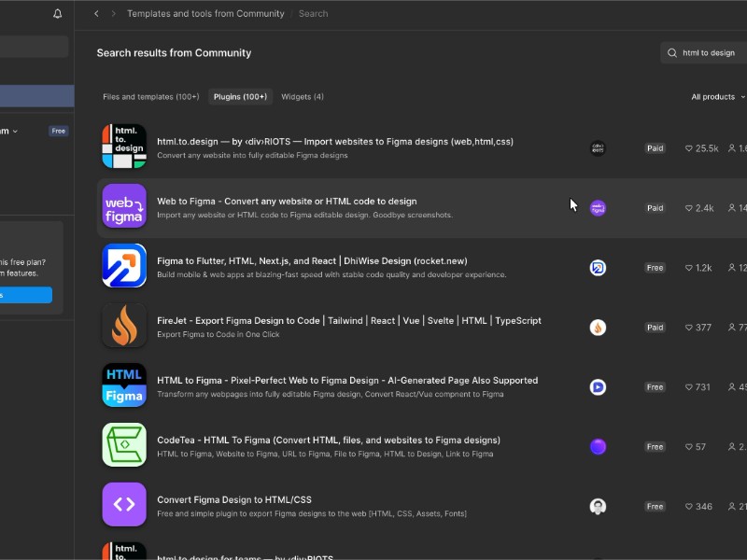Open the html.to.design plugin icon
The height and width of the screenshot is (560, 747).
coord(124,147)
